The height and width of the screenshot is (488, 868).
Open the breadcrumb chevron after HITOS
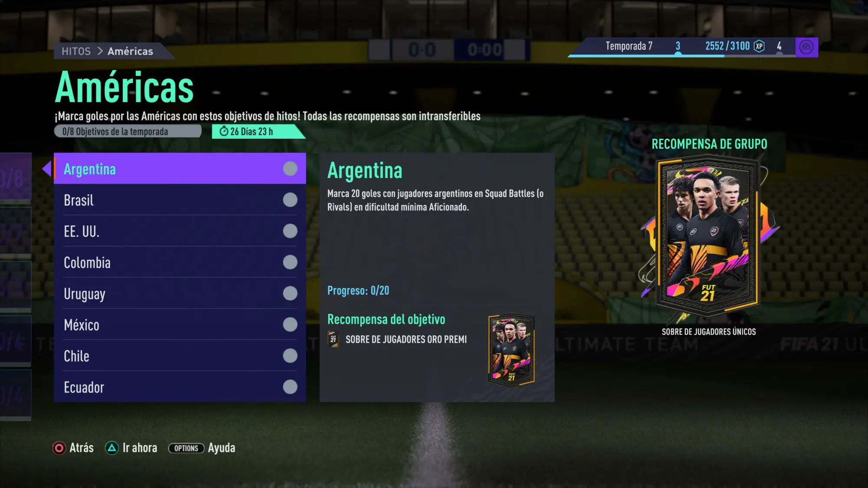100,51
